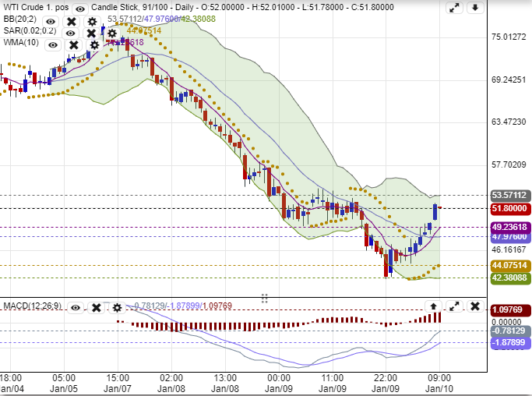Image resolution: width=532 pixels, height=396 pixels.
Task: Remove the BB(20;2) indicator
Action: (x=72, y=21)
